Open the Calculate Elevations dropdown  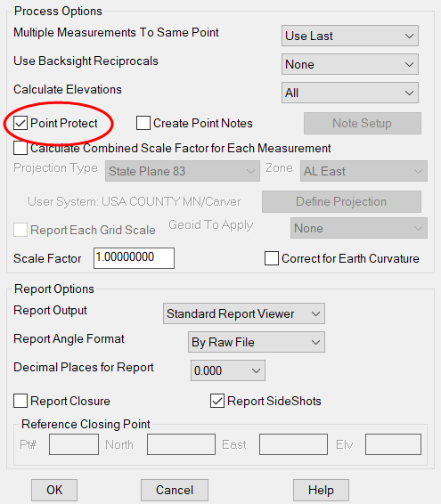pyautogui.click(x=350, y=93)
